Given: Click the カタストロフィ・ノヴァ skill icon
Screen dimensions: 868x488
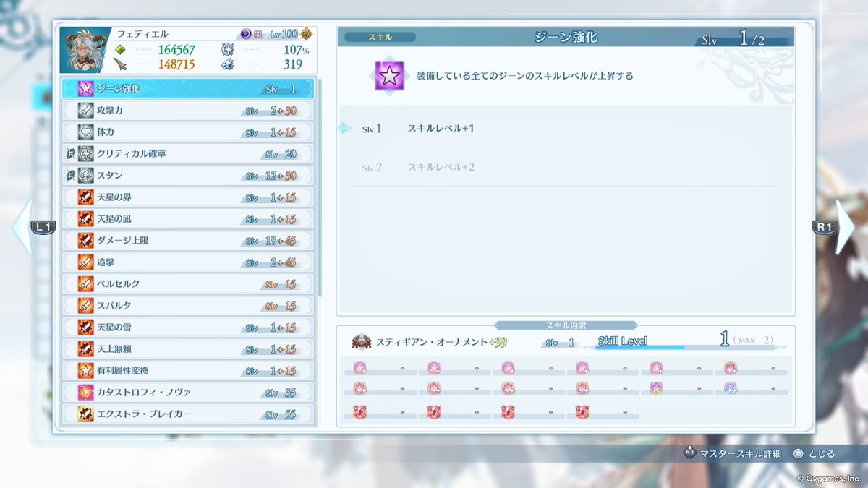Looking at the screenshot, I should coord(86,392).
